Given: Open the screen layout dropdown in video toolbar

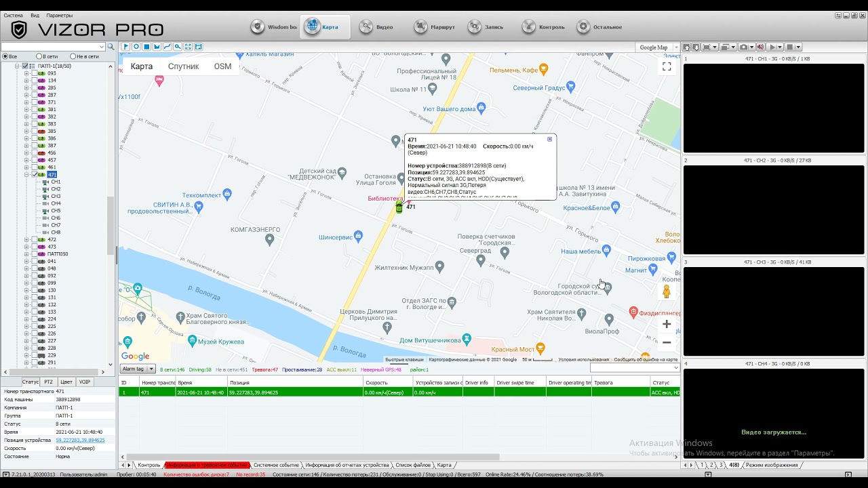Looking at the screenshot, I should pos(733,47).
